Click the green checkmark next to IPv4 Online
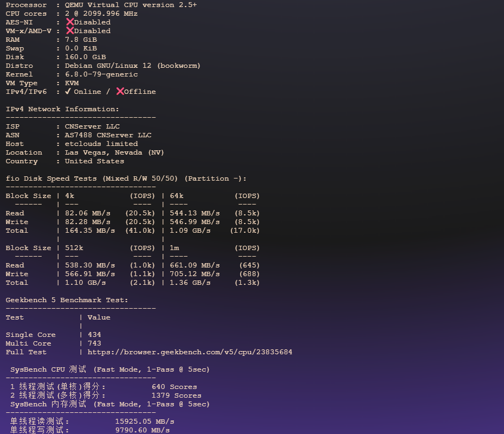504x434 pixels. [67, 91]
